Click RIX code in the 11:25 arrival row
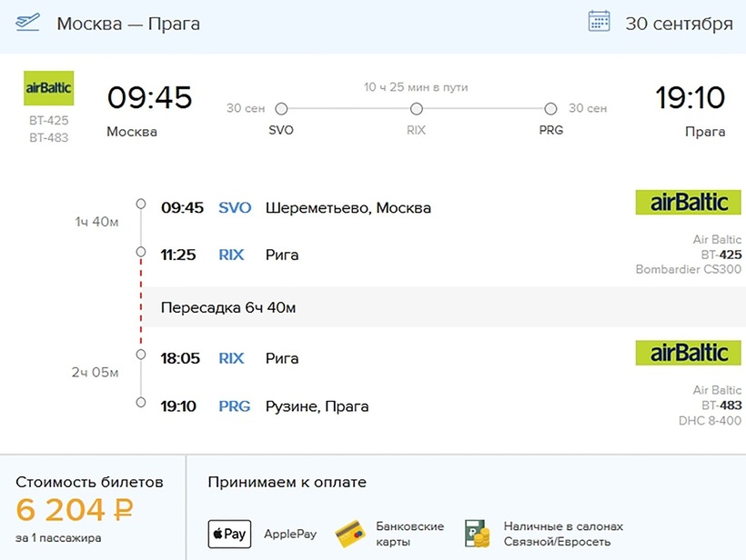 coord(231,255)
